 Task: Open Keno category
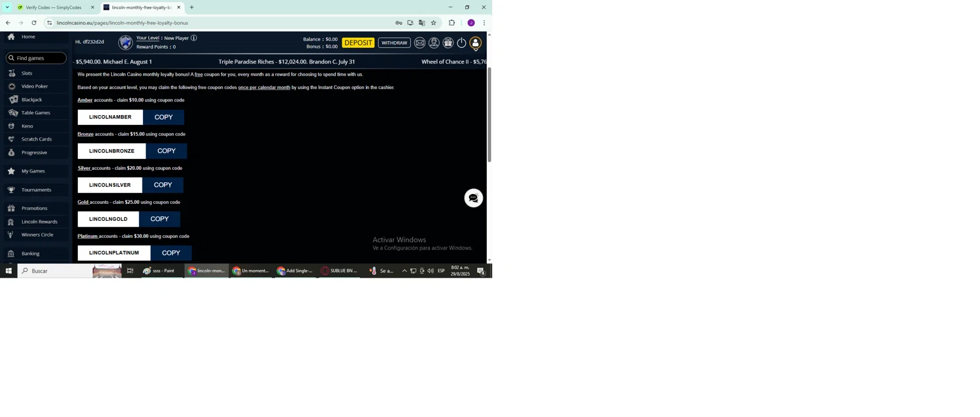pyautogui.click(x=27, y=126)
